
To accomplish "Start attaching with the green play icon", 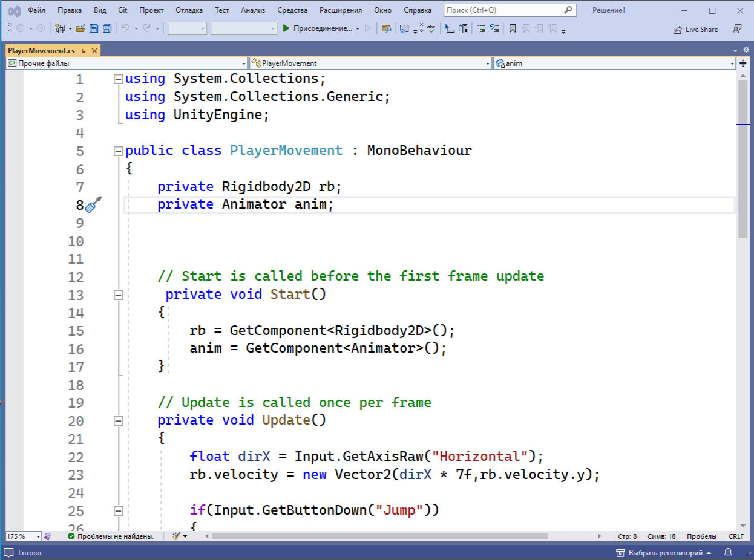I will click(x=286, y=28).
